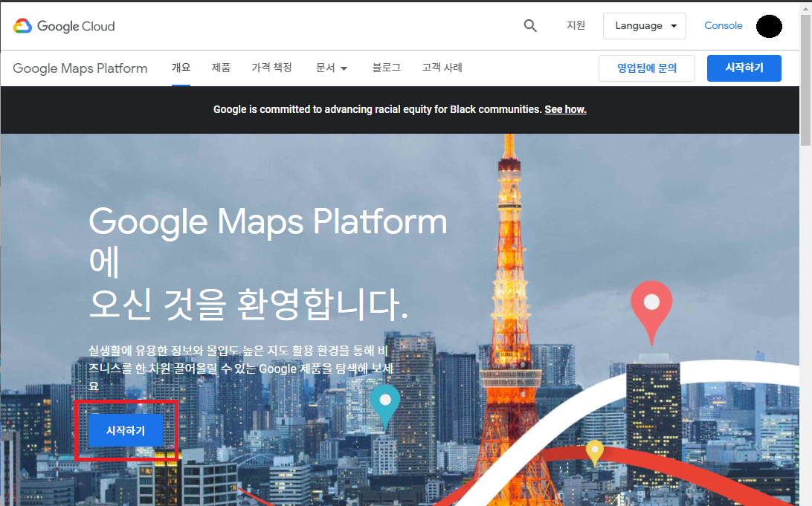
Task: Click the 지원 link in header
Action: [x=576, y=25]
